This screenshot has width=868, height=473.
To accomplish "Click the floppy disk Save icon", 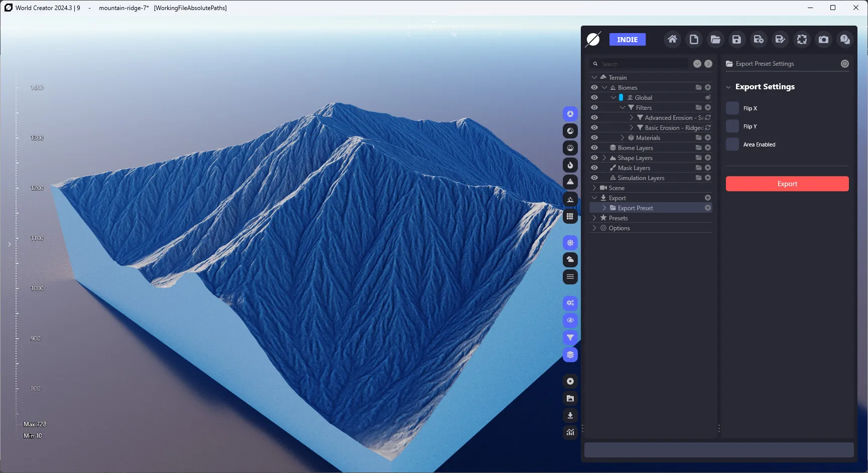I will click(x=736, y=39).
